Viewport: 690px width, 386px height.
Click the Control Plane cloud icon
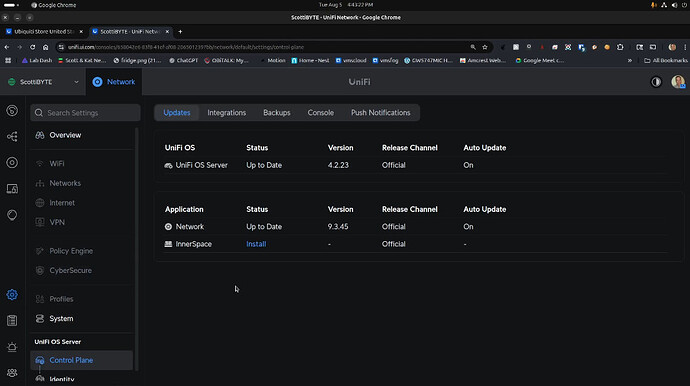click(x=40, y=360)
